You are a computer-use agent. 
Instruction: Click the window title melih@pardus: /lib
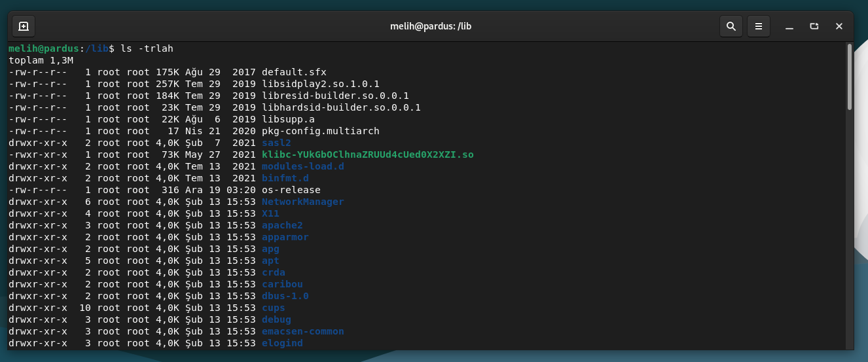431,26
